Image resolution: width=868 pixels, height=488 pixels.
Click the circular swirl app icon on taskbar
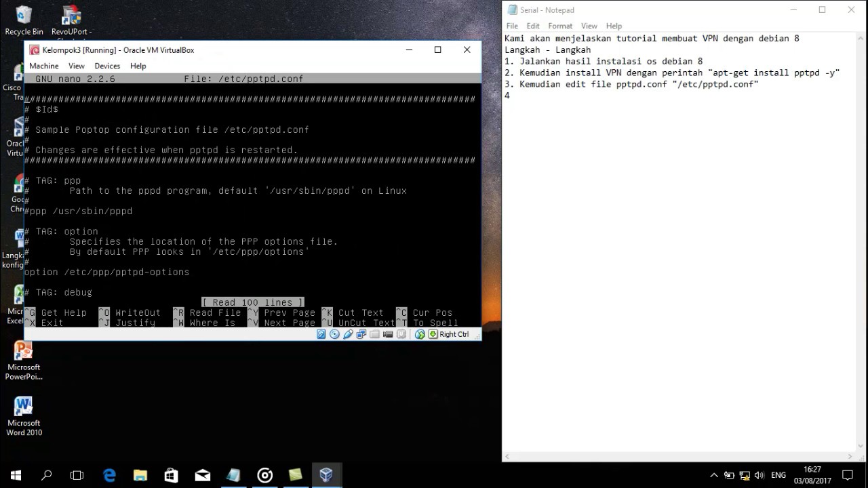click(265, 475)
